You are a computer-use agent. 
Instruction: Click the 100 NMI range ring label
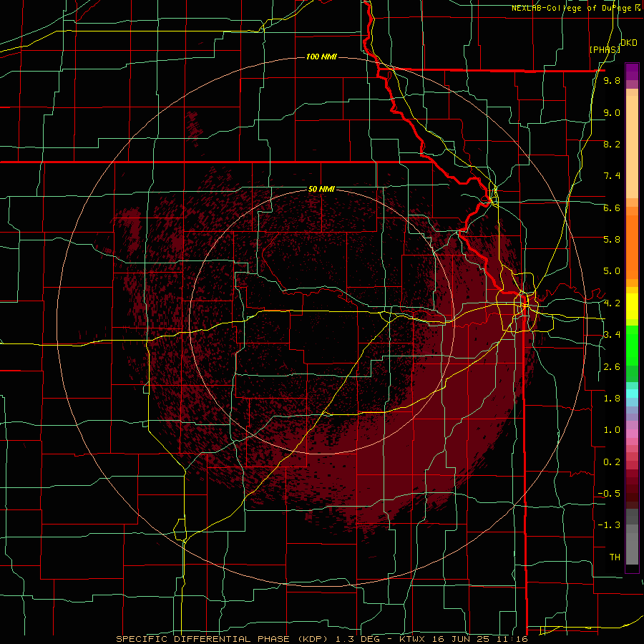point(321,57)
